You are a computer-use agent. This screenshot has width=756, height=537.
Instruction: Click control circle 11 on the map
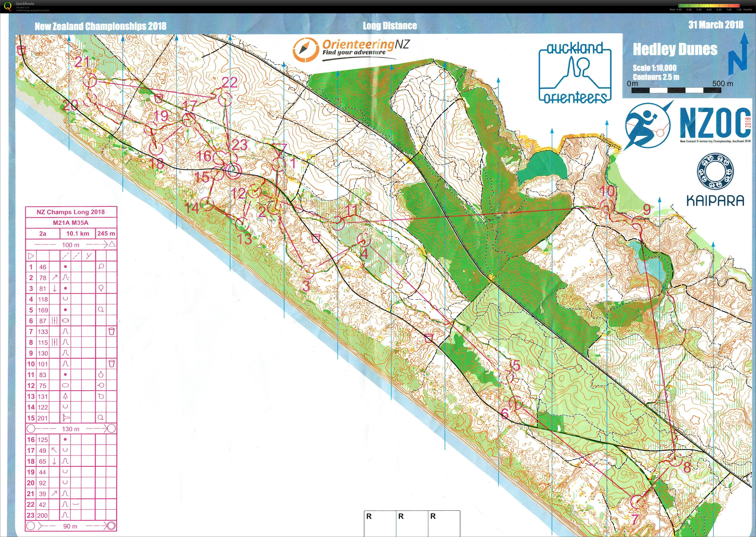coord(338,224)
